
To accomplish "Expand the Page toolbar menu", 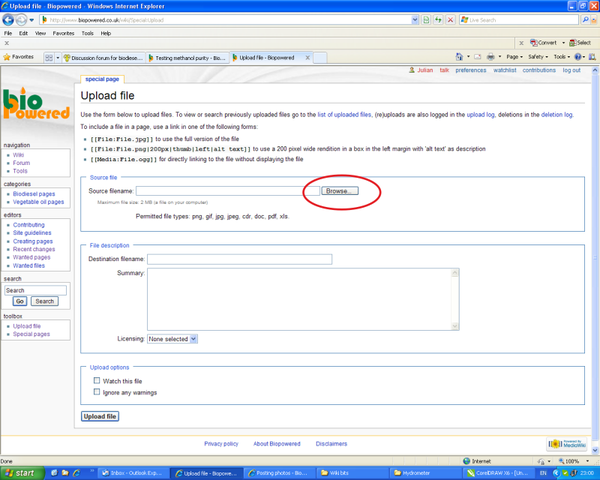I will [515, 57].
